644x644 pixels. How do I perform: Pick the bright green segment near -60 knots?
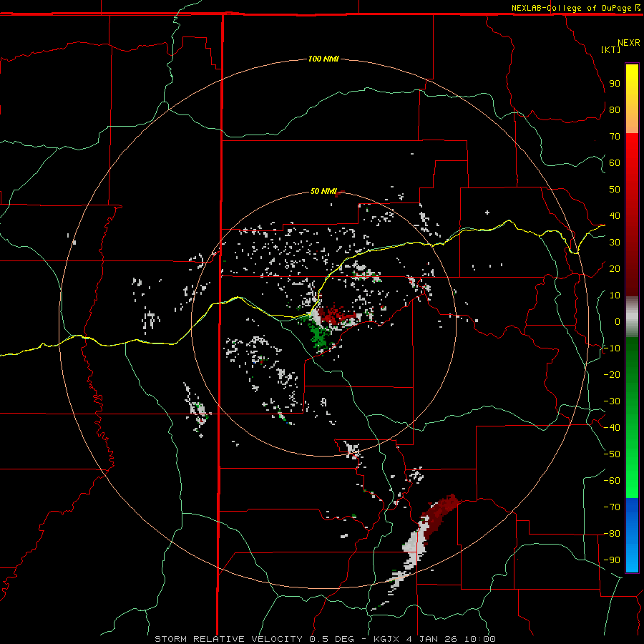point(632,481)
